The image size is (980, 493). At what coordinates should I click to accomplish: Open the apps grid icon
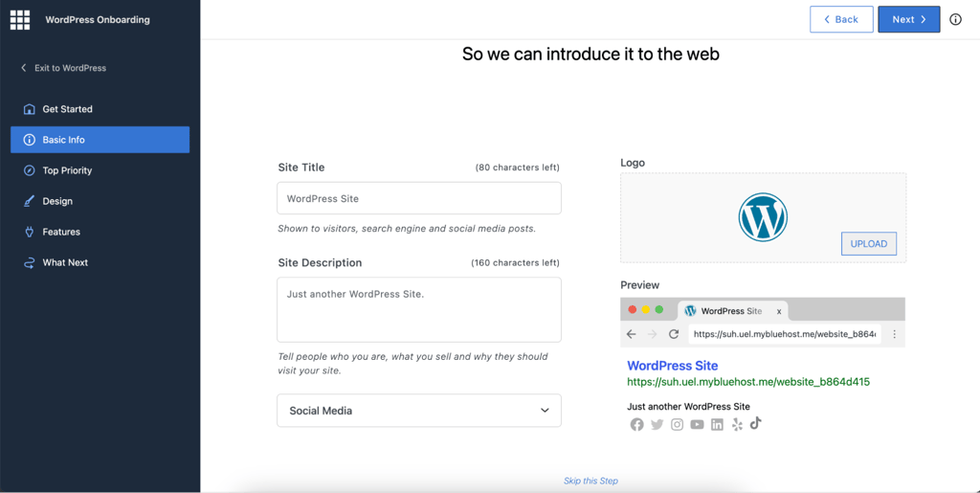20,20
